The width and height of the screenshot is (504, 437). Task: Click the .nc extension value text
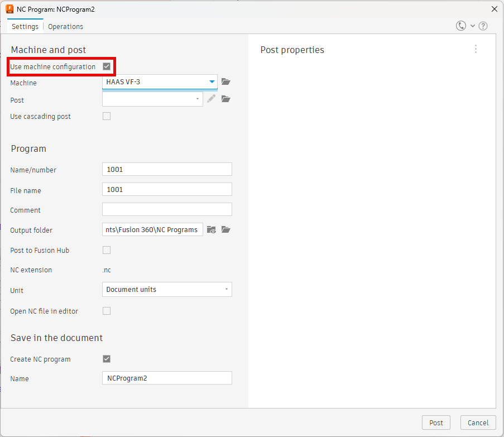107,270
